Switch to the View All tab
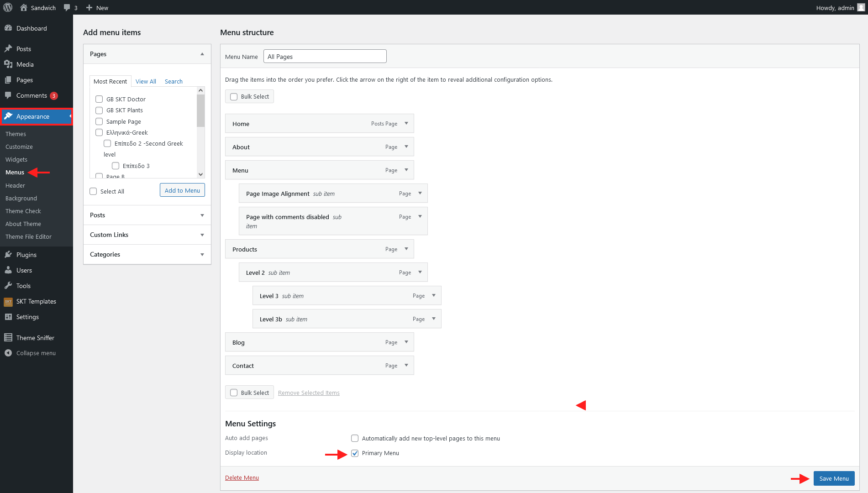Image resolution: width=868 pixels, height=493 pixels. tap(146, 81)
